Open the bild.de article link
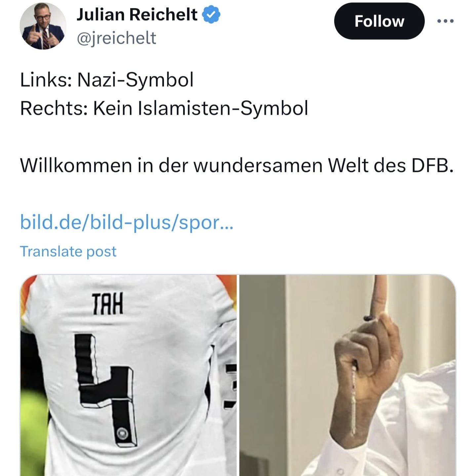 tap(127, 222)
